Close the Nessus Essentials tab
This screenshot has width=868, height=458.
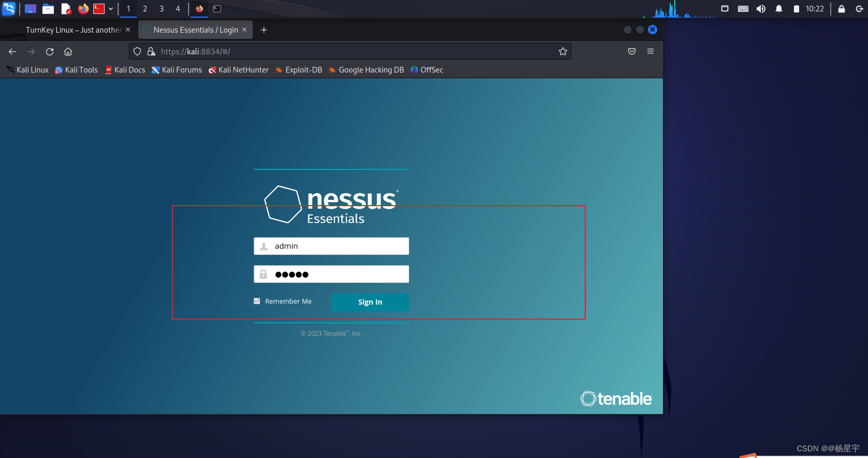pos(244,30)
